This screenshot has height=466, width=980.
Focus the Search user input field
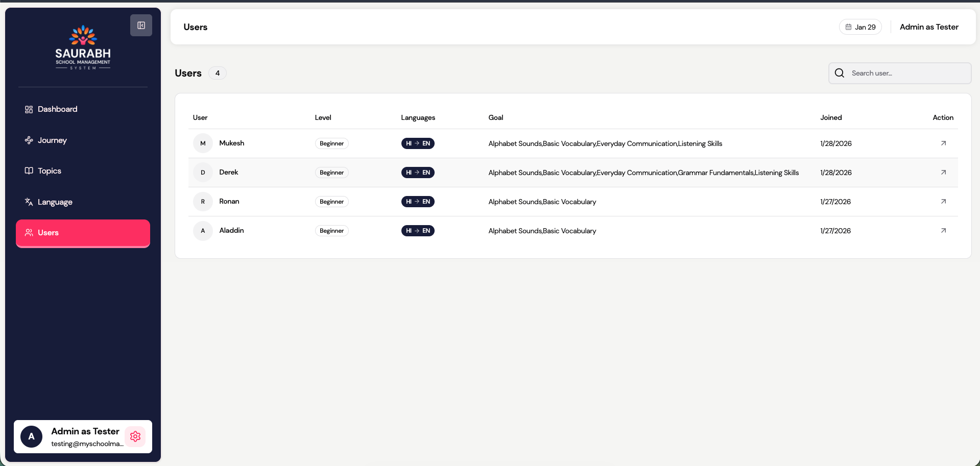(906, 73)
